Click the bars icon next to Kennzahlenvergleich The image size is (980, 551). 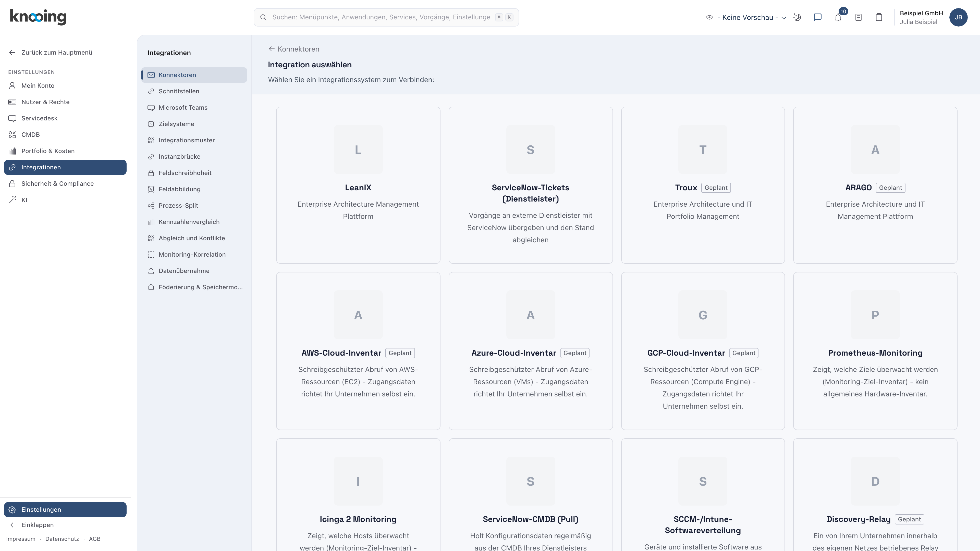151,222
